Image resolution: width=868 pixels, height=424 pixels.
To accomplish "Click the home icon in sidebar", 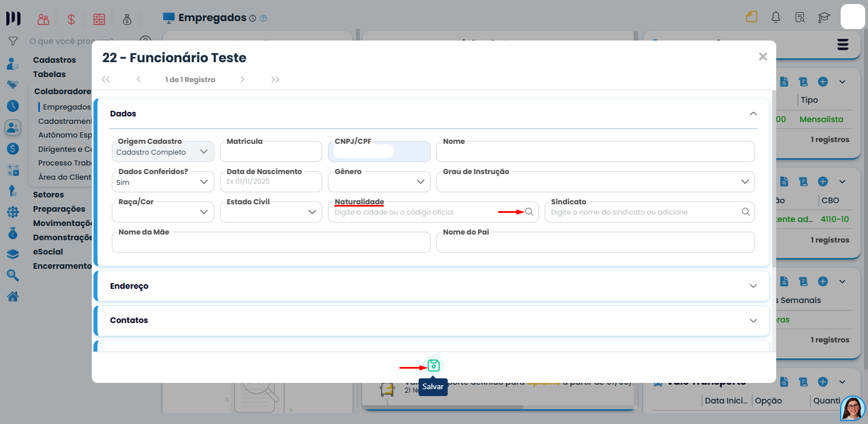I will click(13, 296).
